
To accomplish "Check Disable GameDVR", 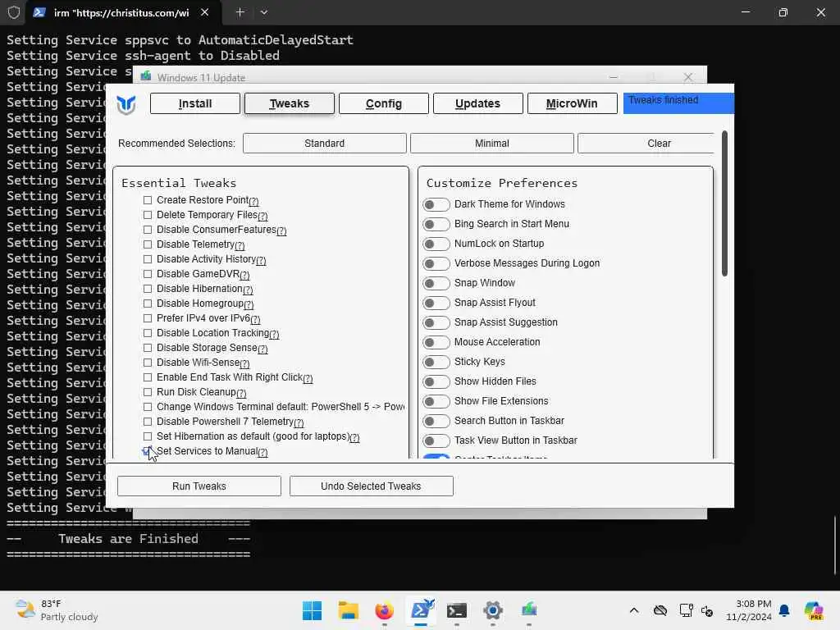I will 148,274.
